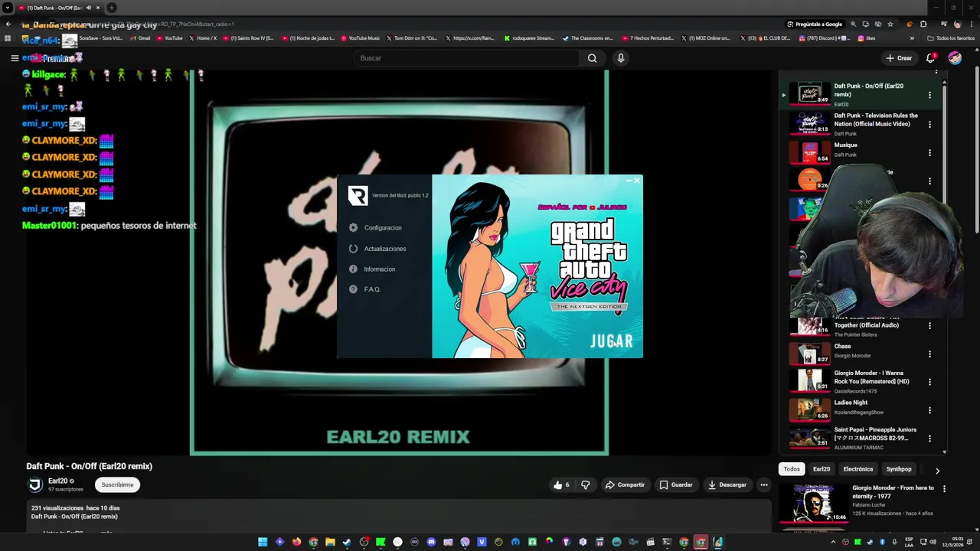Screen dimensions: 980x551
Task: Open the Gmail bookmark
Action: click(x=140, y=38)
